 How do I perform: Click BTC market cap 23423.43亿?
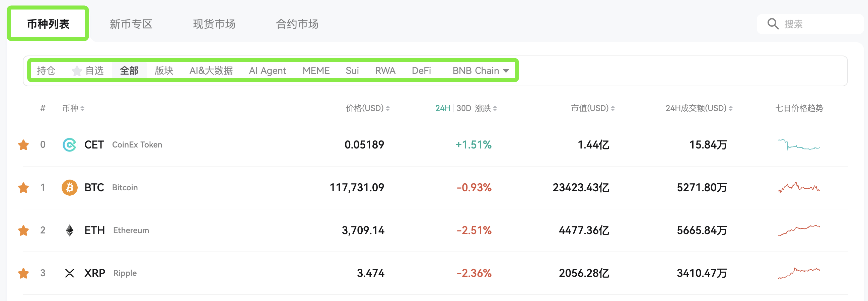pos(581,188)
